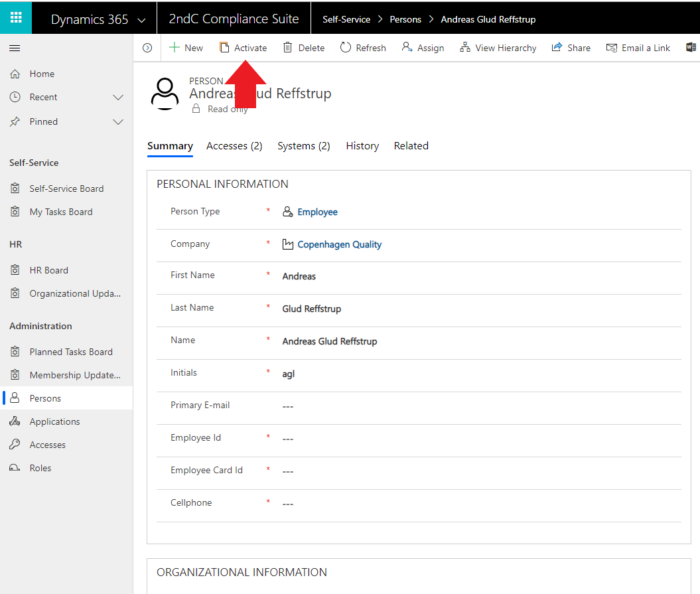
Task: Open the Dynamics 365 app launcher waffle
Action: click(15, 18)
